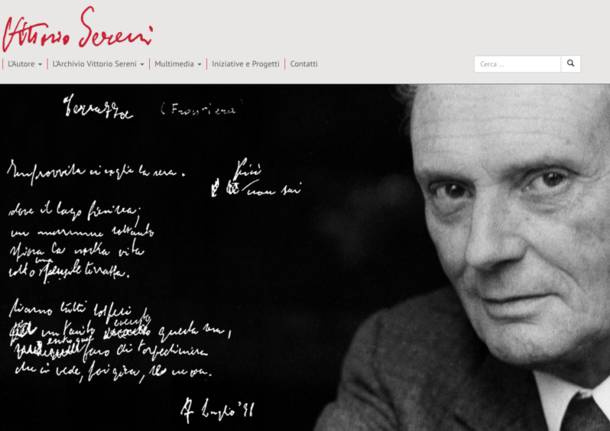Expand the Multimedia dropdown arrow

coord(199,65)
